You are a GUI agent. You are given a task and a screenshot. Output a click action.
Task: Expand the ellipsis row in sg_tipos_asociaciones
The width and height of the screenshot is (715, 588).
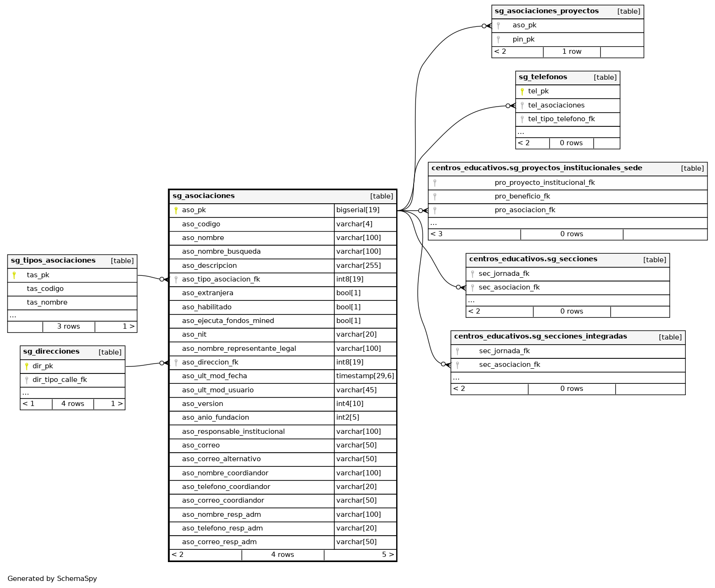(x=13, y=316)
